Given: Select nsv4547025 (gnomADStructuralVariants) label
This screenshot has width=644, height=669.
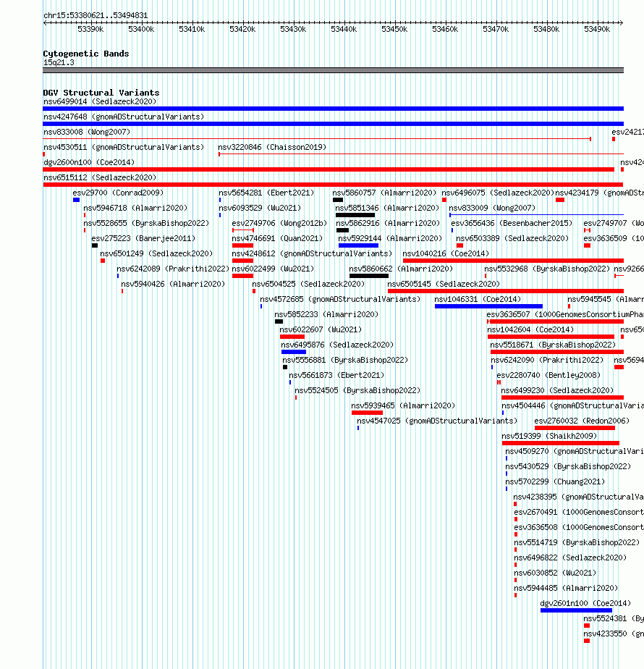Looking at the screenshot, I should pyautogui.click(x=437, y=421).
